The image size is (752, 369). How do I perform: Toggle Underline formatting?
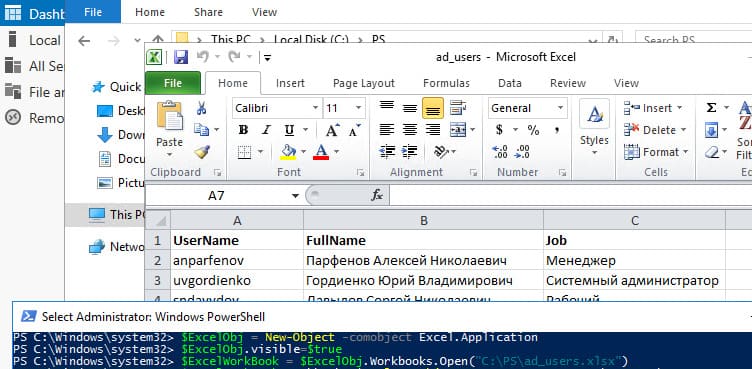pyautogui.click(x=289, y=130)
